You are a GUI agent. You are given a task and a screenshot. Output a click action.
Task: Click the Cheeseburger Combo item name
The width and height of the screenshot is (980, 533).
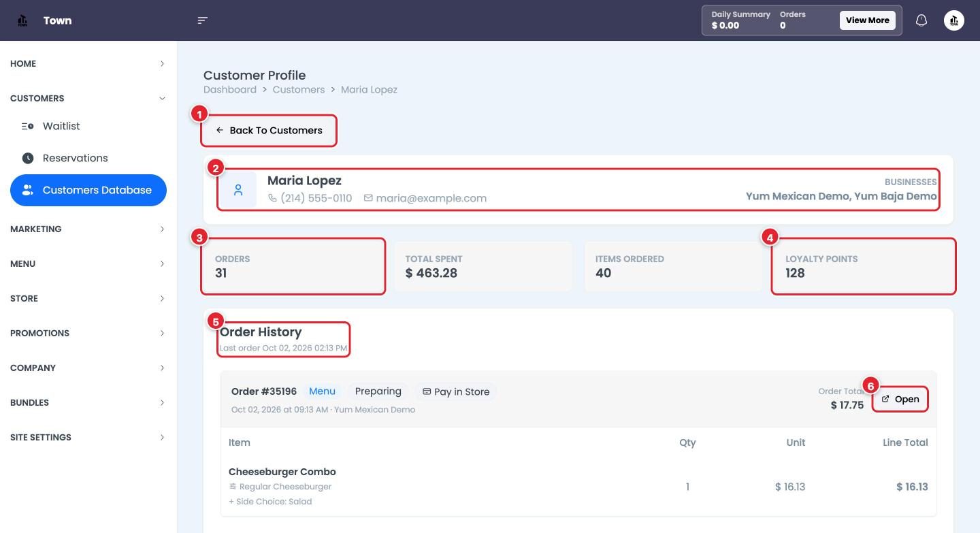[282, 472]
